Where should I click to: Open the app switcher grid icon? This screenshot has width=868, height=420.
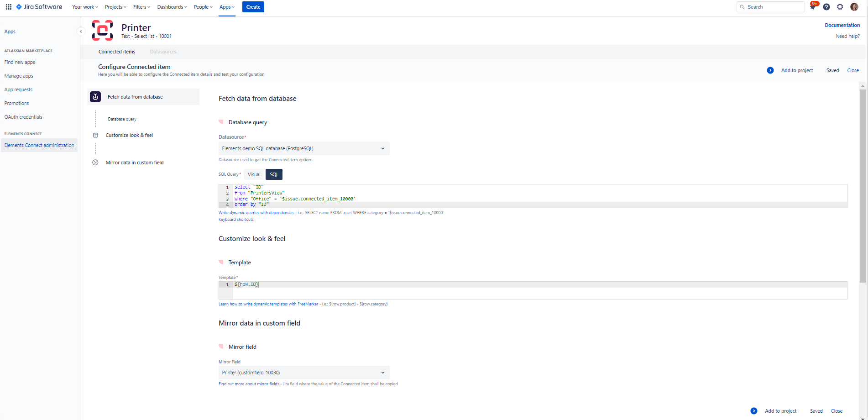[9, 7]
